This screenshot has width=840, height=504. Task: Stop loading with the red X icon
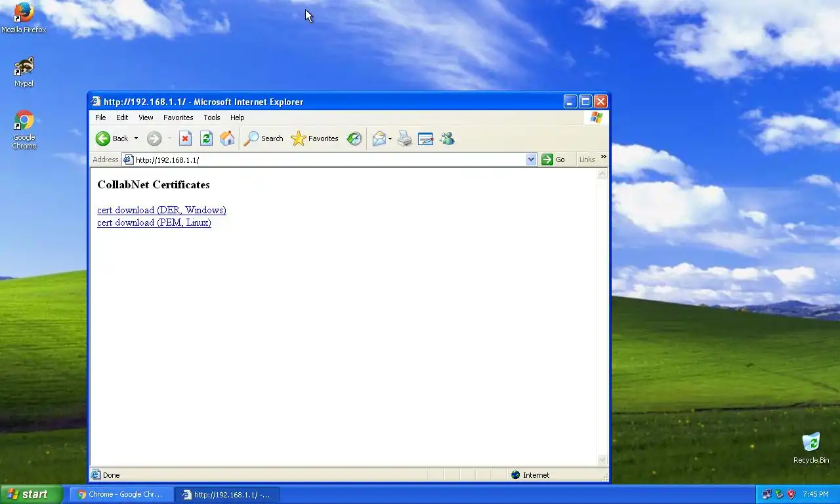pos(185,138)
